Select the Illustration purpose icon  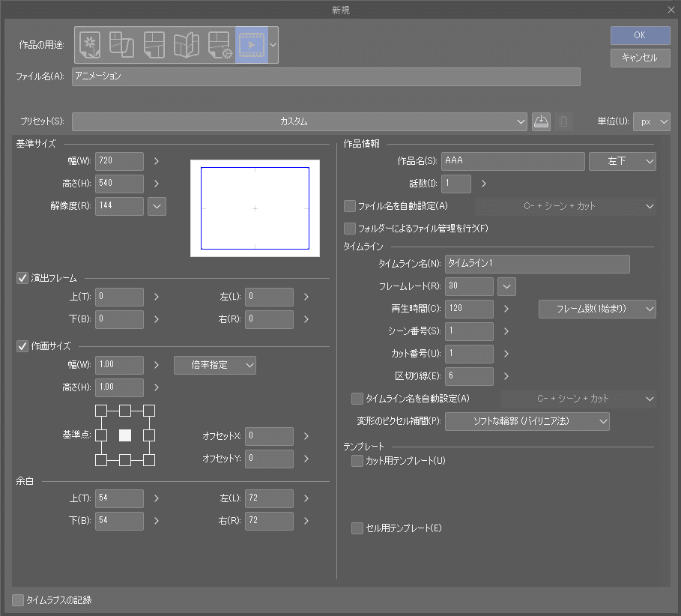(x=90, y=44)
